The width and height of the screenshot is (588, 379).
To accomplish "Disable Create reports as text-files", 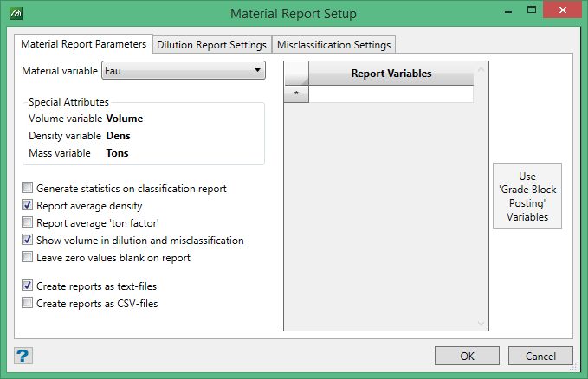I will click(x=29, y=286).
